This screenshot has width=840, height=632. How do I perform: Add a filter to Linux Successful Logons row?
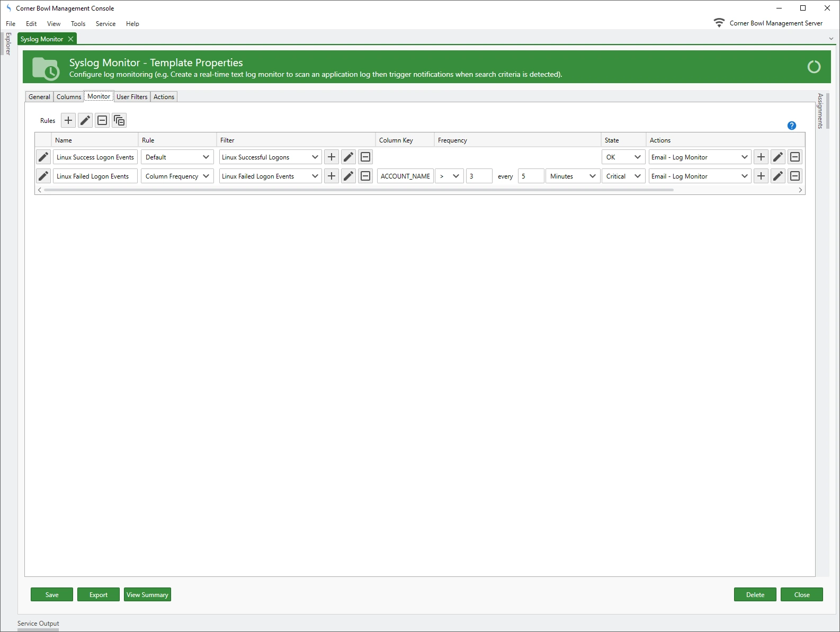click(x=332, y=157)
